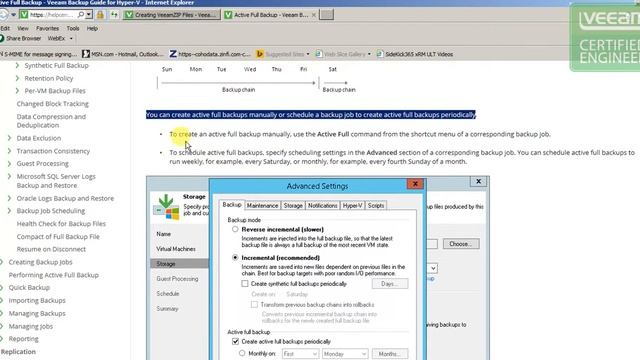The image size is (640, 360).
Task: Open the First week dropdown
Action: [x=300, y=354]
